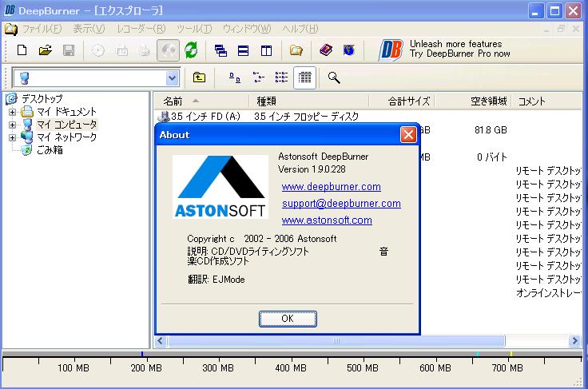
Task: Click the 81.8 GB free space value
Action: point(491,130)
